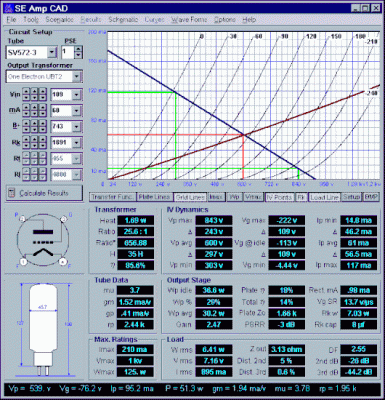Toggle the Vmax limit line

click(x=253, y=197)
